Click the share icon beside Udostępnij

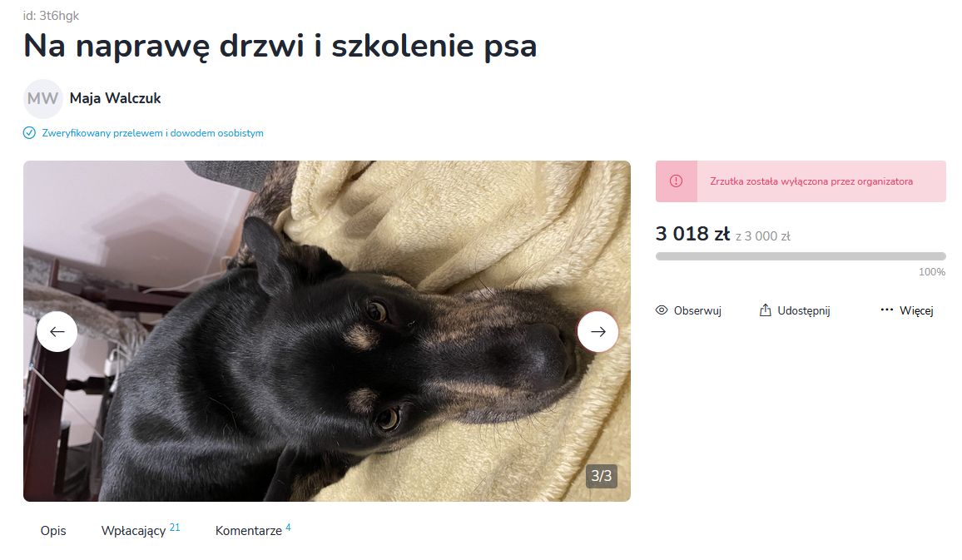coord(765,310)
